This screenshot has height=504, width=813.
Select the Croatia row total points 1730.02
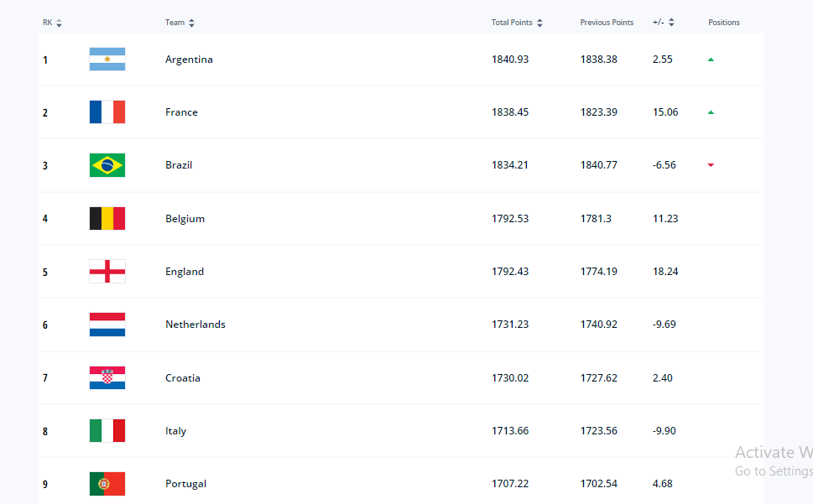pos(510,378)
